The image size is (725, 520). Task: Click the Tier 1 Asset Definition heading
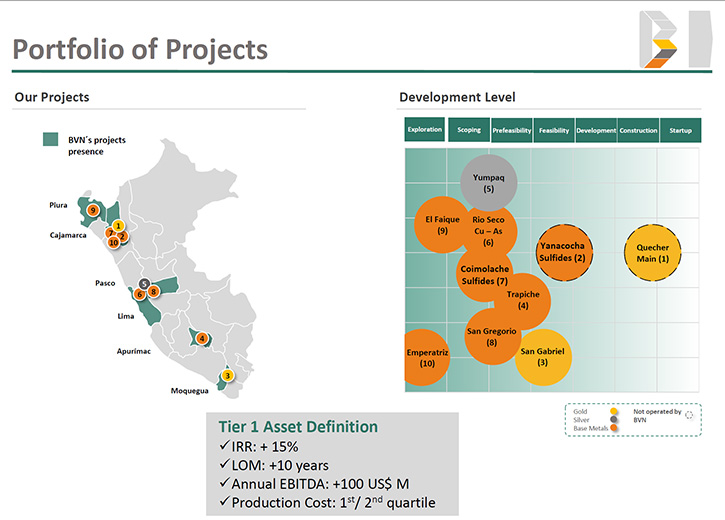[x=298, y=427]
